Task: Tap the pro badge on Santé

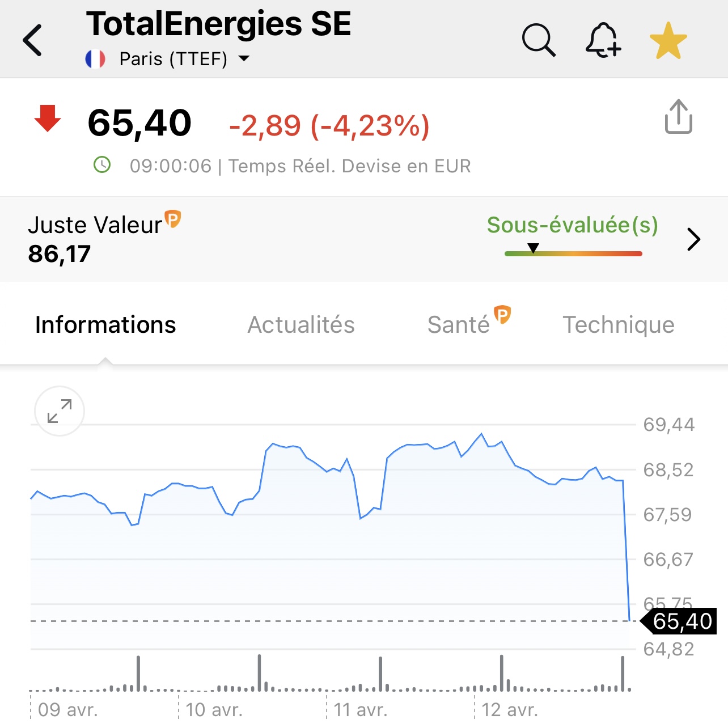Action: pos(502,314)
